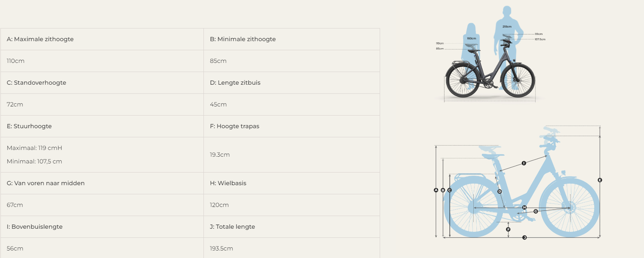Image resolution: width=644 pixels, height=258 pixels.
Task: Click the 72cm standover height value
Action: (x=15, y=104)
